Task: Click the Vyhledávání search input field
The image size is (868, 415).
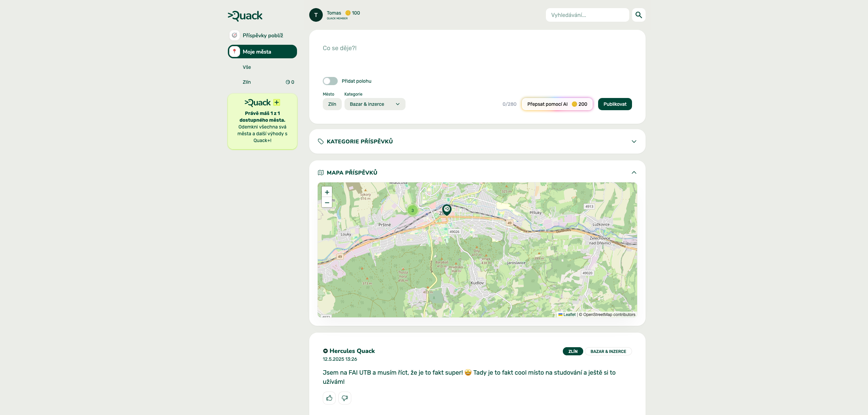Action: tap(587, 15)
